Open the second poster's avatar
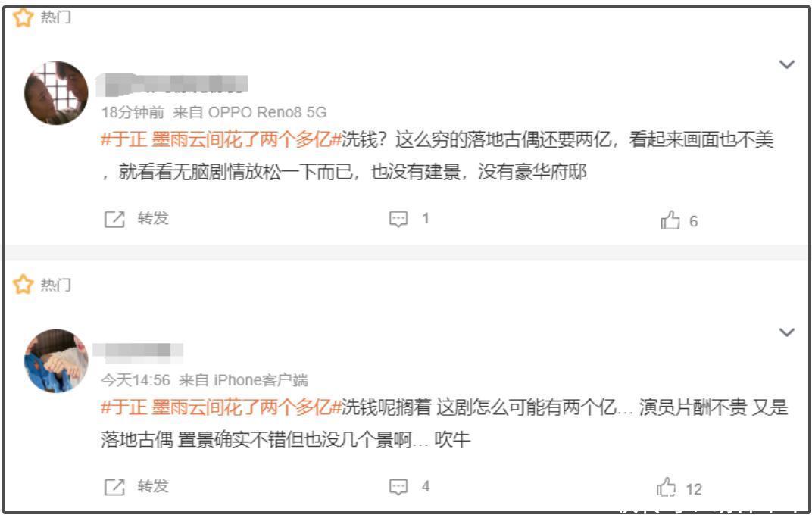This screenshot has height=518, width=812. coord(57,361)
